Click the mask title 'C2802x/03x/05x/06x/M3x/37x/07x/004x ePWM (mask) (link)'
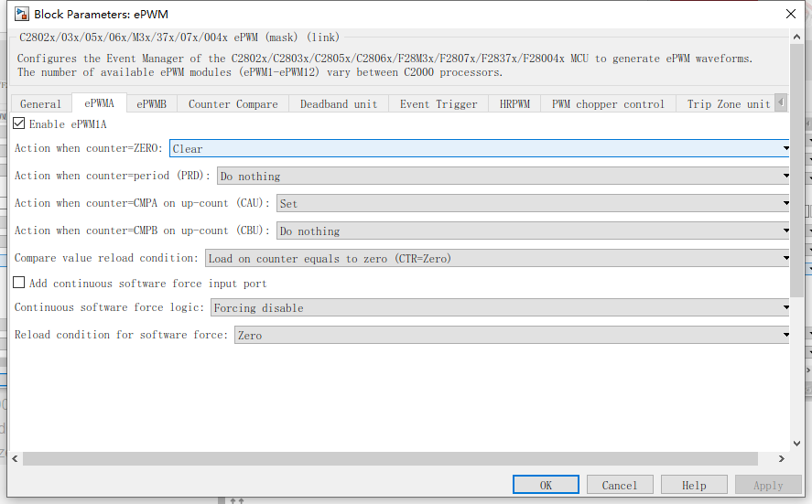The height and width of the screenshot is (504, 812). pos(179,38)
